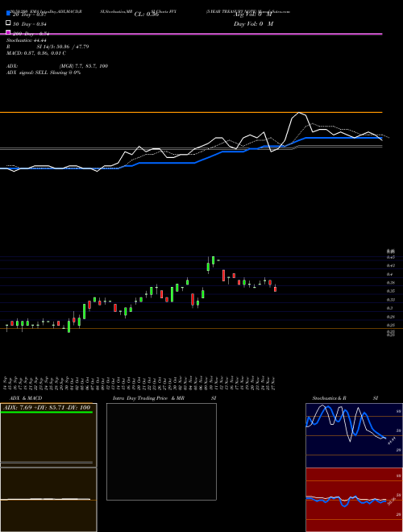Image resolution: width=403 pixels, height=532 pixels.
Task: Click the ADX indicator panel
Action: point(48,435)
